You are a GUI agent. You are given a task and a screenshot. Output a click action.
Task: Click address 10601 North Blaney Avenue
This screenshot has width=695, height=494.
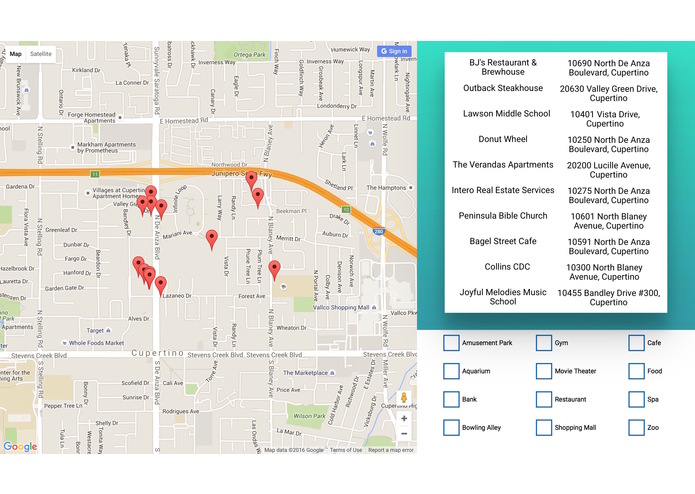(609, 221)
